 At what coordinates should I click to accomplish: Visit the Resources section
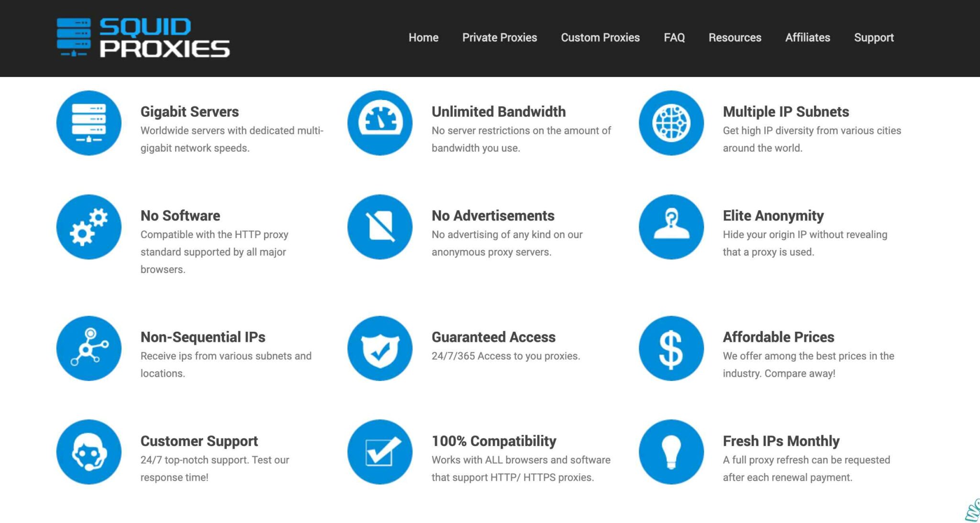pos(735,37)
